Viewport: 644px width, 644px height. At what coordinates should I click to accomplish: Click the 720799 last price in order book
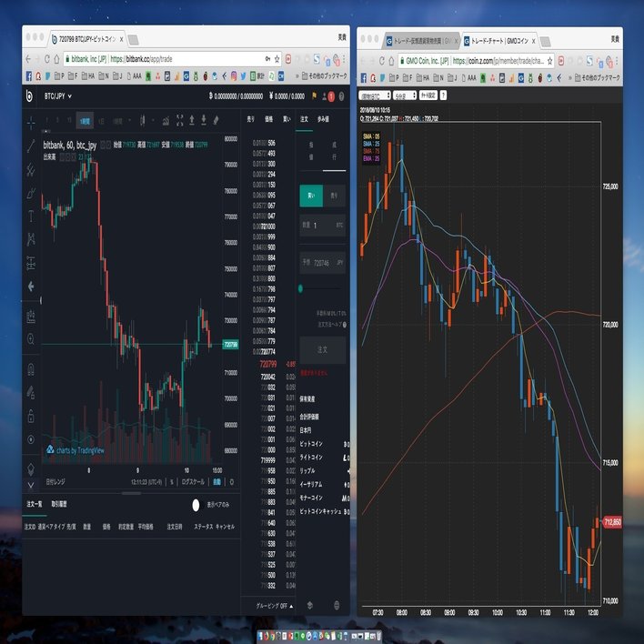pos(268,364)
